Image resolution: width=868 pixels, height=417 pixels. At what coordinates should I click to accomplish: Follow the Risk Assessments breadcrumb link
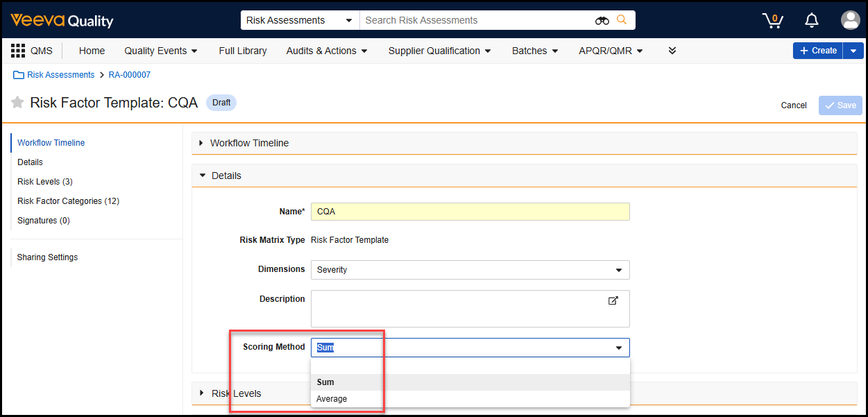[x=60, y=75]
